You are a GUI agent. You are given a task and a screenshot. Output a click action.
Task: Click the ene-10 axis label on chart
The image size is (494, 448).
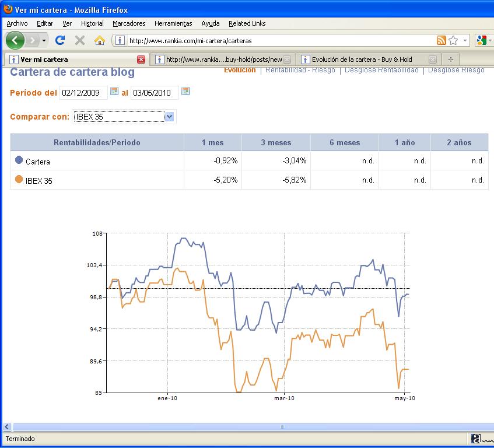coord(167,398)
